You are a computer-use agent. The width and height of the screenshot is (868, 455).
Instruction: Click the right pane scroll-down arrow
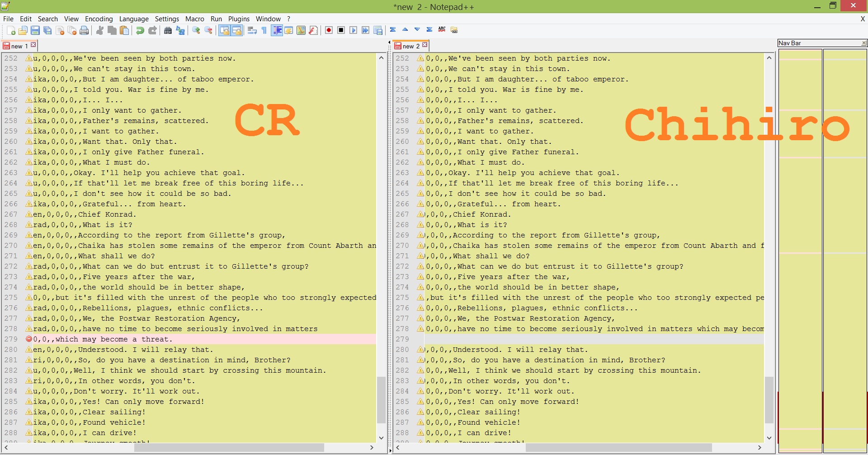point(769,438)
